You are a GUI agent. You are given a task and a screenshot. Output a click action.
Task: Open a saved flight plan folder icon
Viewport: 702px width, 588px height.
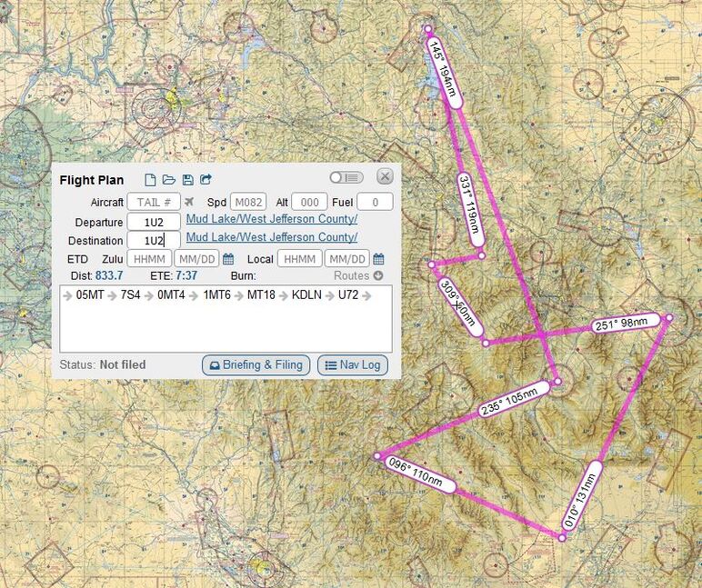click(x=169, y=180)
